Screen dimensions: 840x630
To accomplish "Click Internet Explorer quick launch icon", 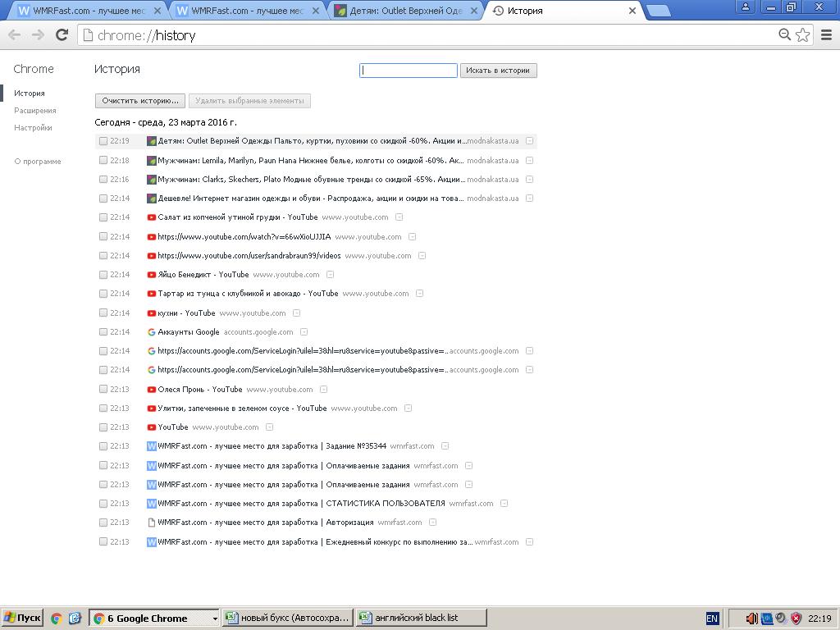I will click(75, 619).
